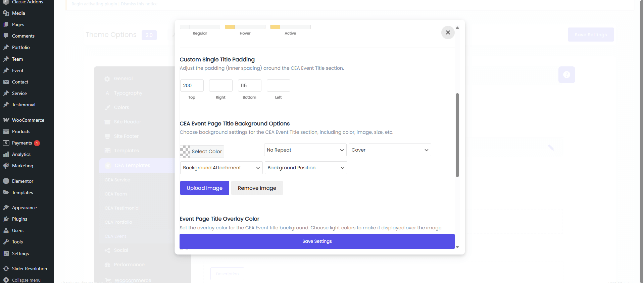Click the Marketing megaphone icon
Screen dimensions: 644x283
[6, 166]
